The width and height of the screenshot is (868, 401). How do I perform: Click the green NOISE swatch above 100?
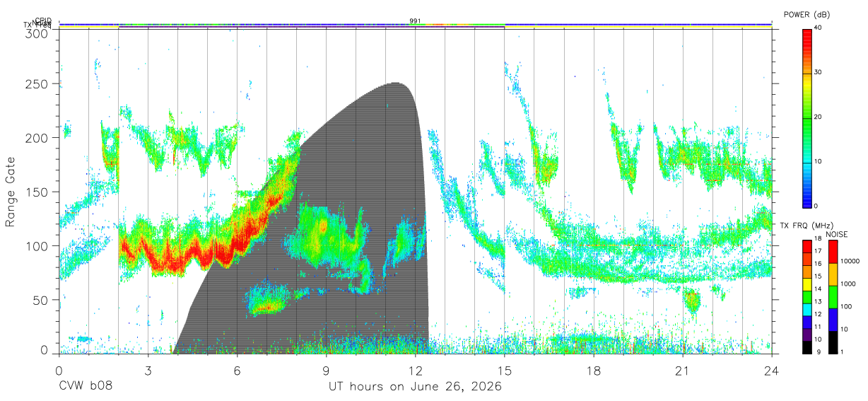[833, 297]
